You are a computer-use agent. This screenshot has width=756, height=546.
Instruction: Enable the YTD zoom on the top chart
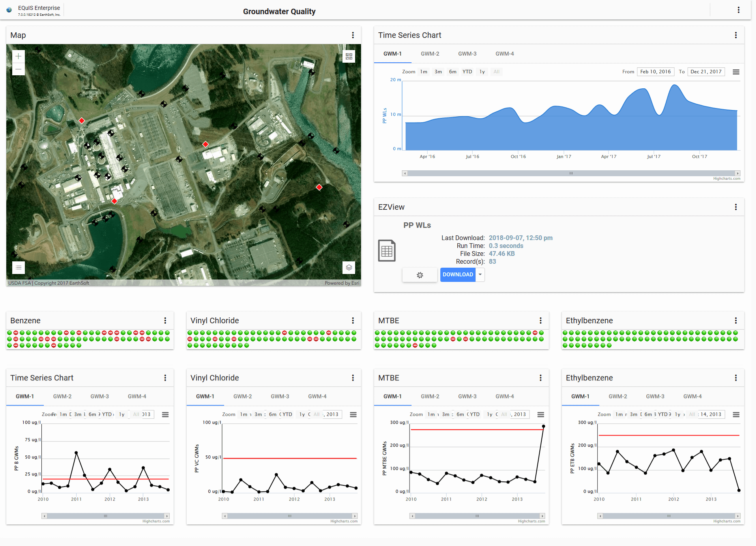(x=467, y=71)
